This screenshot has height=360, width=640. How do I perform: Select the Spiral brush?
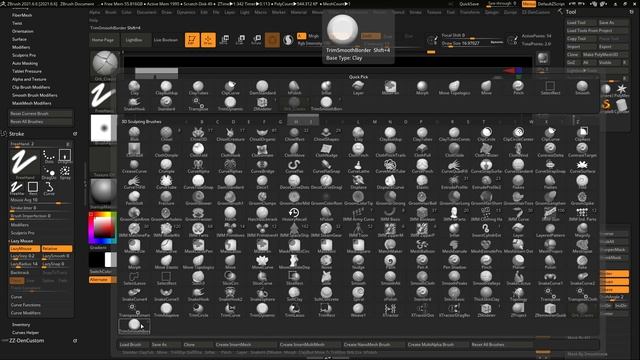click(358, 293)
